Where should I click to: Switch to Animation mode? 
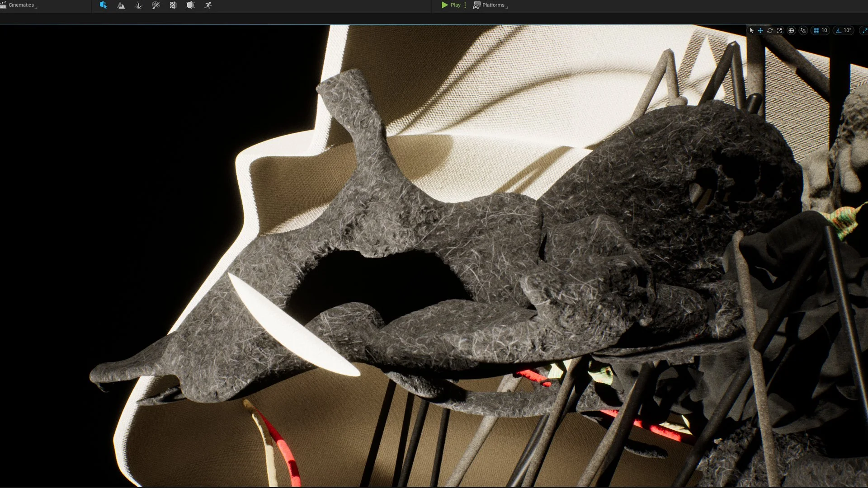[208, 5]
